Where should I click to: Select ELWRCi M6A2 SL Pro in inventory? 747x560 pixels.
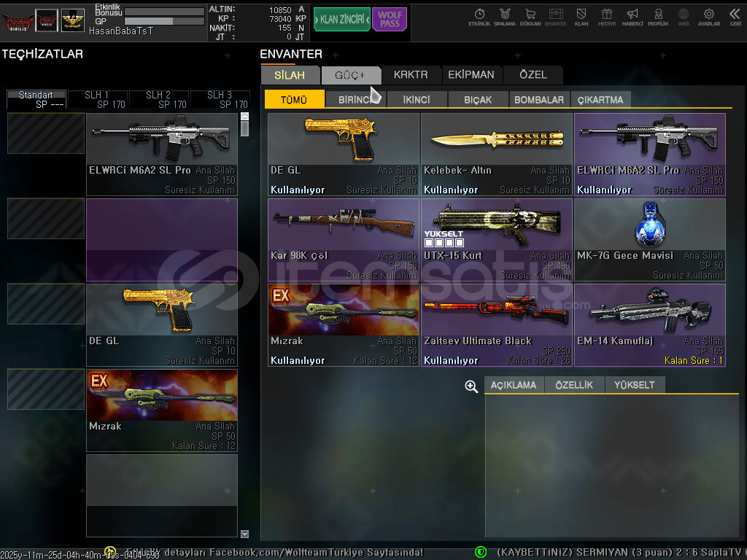pos(650,155)
